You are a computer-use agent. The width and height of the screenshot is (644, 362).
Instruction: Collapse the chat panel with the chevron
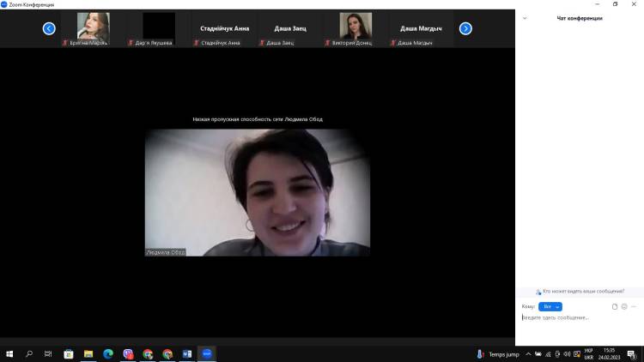(525, 17)
